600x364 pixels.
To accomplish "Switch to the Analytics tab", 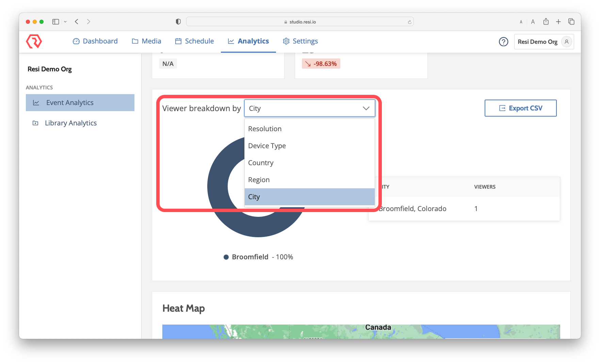I will [x=253, y=41].
